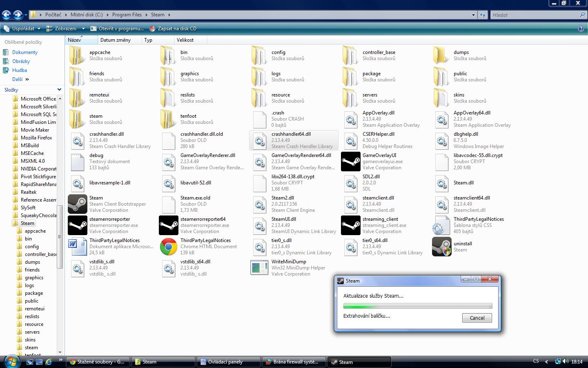Sort by Datum změny column
This screenshot has width=588, height=368.
click(x=116, y=40)
